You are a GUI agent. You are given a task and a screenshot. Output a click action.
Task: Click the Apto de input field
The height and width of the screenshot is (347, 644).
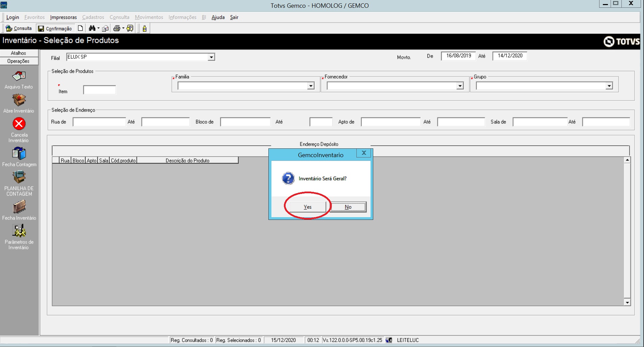[390, 122]
